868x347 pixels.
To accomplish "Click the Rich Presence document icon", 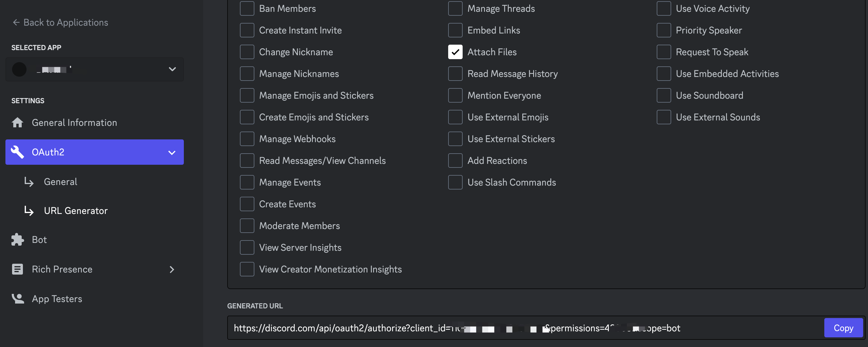I will (17, 269).
